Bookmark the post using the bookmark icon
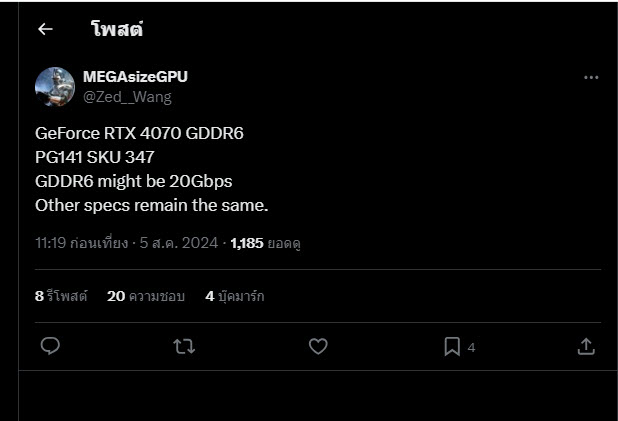Image resolution: width=618 pixels, height=421 pixels. (452, 346)
